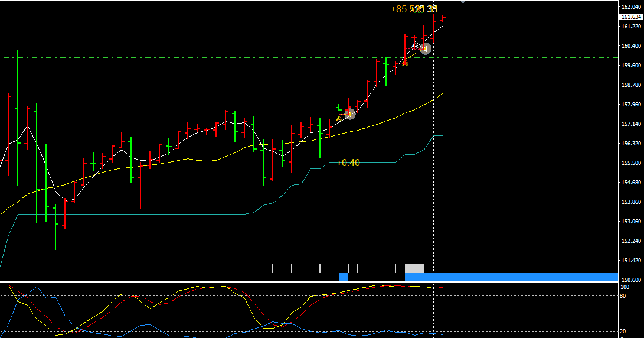Select the circled trade marker near 157.500
This screenshot has width=644, height=338.
click(350, 114)
